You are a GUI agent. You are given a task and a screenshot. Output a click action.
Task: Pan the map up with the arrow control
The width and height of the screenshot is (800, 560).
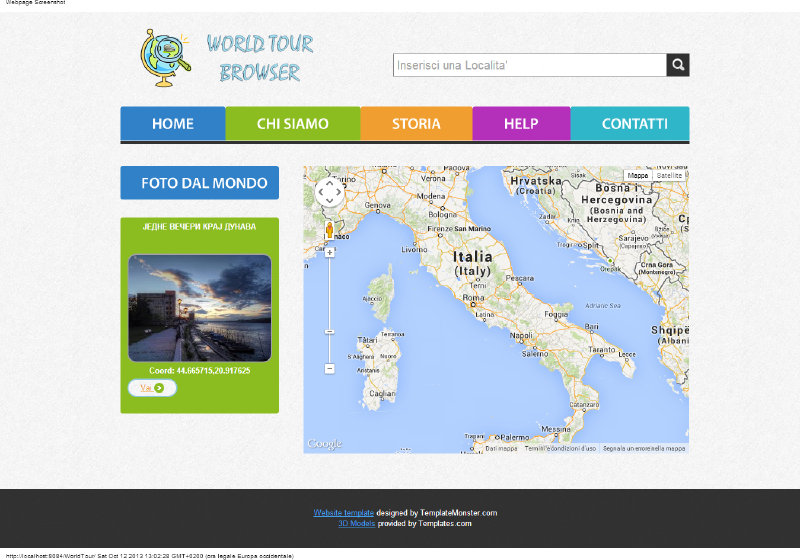pyautogui.click(x=330, y=184)
